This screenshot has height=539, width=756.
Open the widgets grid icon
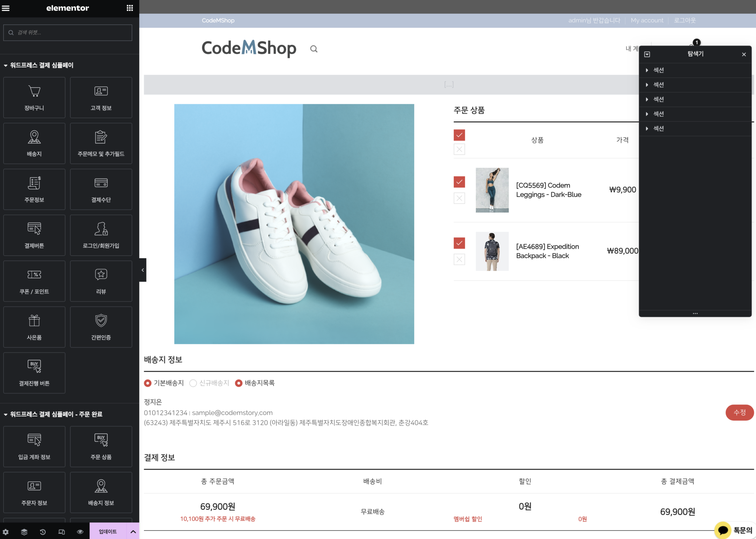130,8
